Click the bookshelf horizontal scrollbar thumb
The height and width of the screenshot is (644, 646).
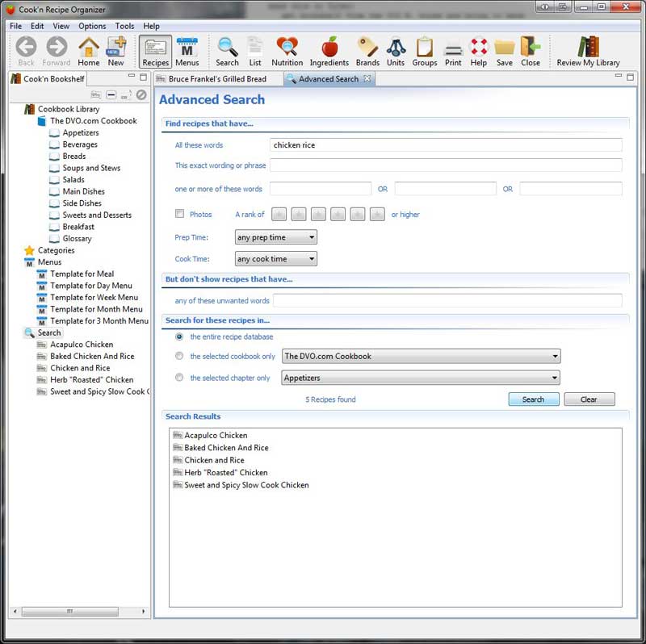[70, 612]
